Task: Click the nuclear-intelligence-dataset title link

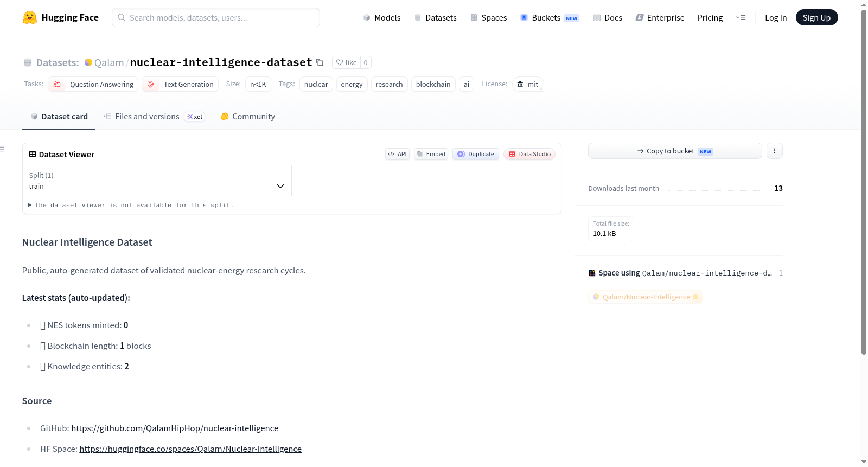Action: click(x=221, y=62)
